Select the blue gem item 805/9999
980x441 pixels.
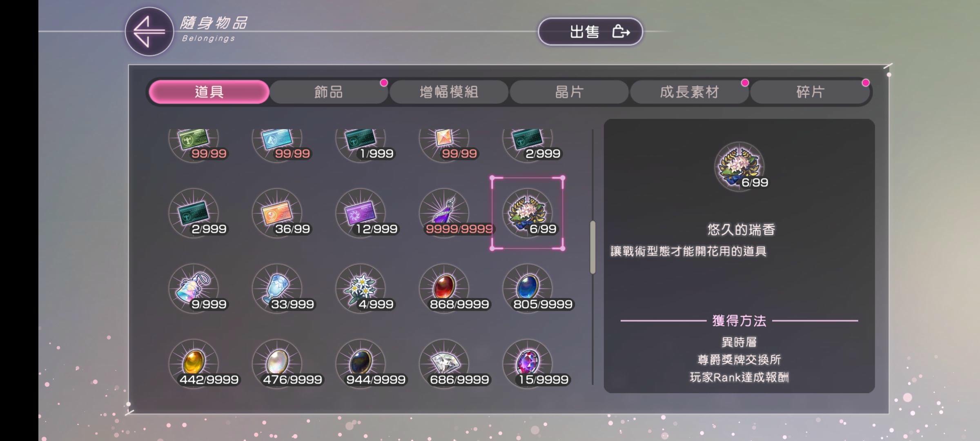(x=528, y=288)
